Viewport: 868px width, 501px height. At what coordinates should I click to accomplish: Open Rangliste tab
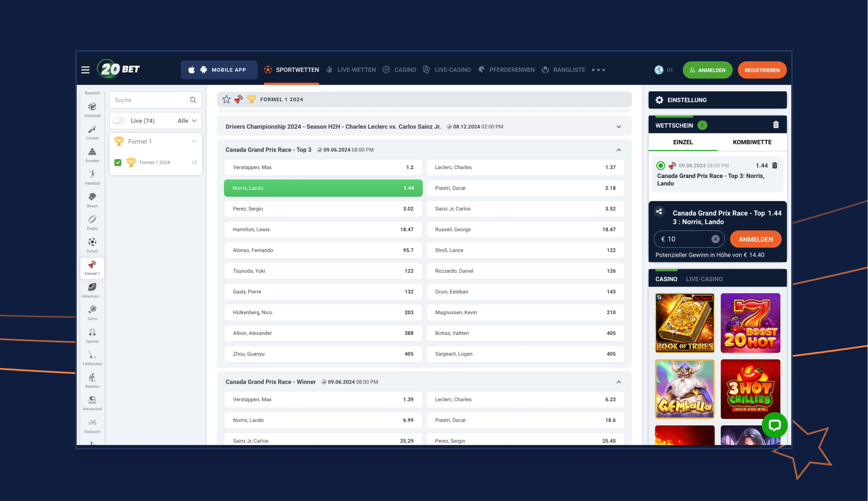[x=564, y=70]
